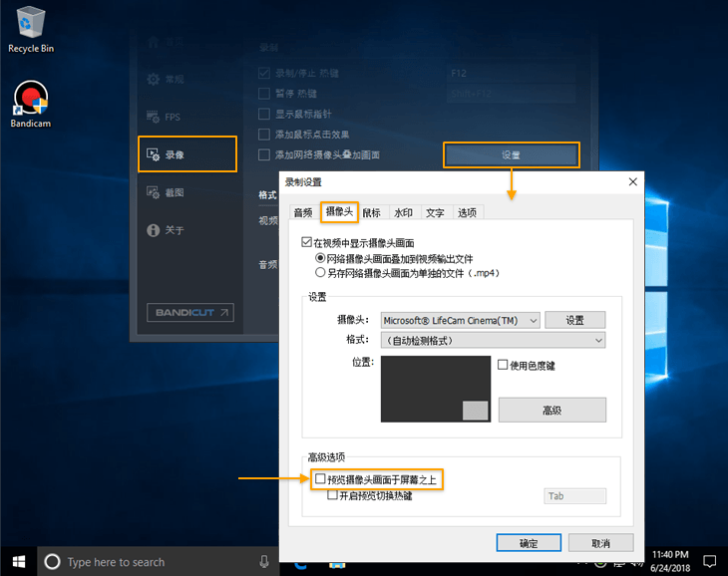Image resolution: width=728 pixels, height=576 pixels.
Task: Enable 开启预览切换热键 checkbox
Action: tap(332, 495)
